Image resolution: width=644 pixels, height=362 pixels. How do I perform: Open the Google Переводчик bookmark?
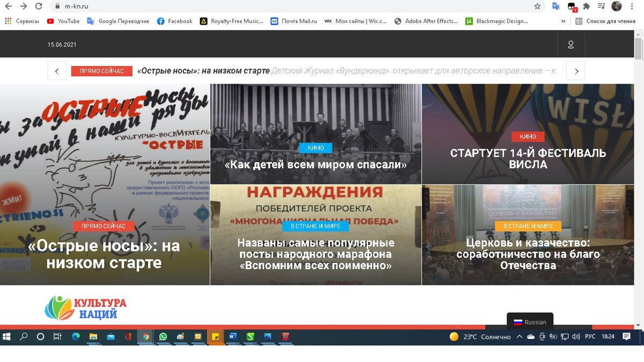(x=118, y=21)
